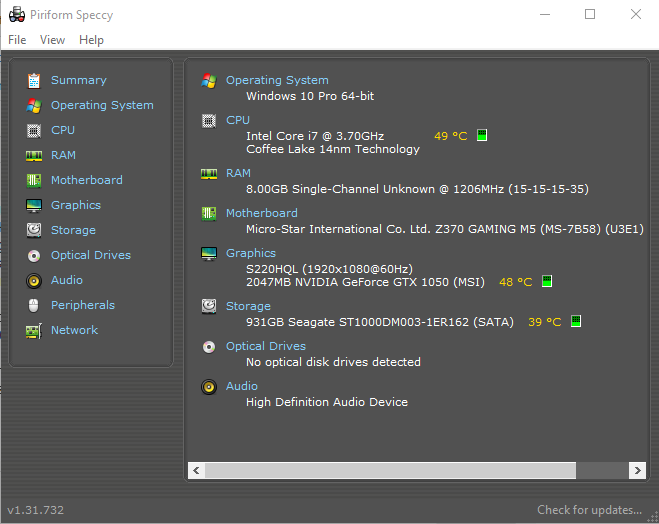The height and width of the screenshot is (524, 659).
Task: Click the RAM icon in main panel
Action: tap(209, 174)
